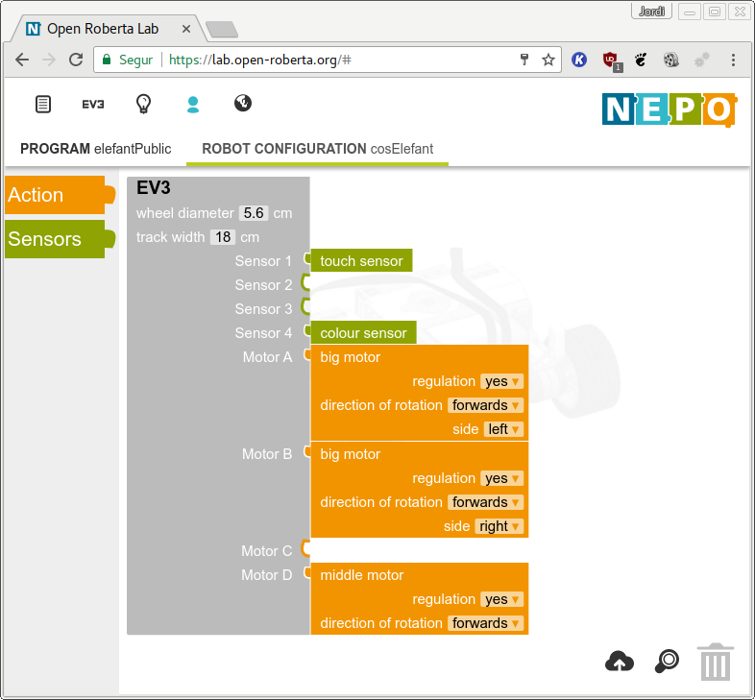Click the grey gears extension icon
755x700 pixels.
pos(701,60)
